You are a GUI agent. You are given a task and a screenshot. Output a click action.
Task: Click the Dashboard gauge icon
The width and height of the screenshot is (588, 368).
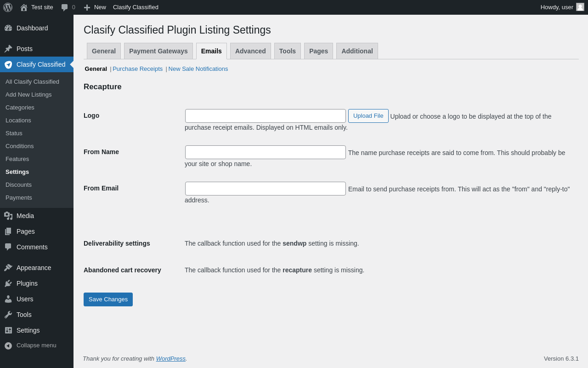click(8, 28)
